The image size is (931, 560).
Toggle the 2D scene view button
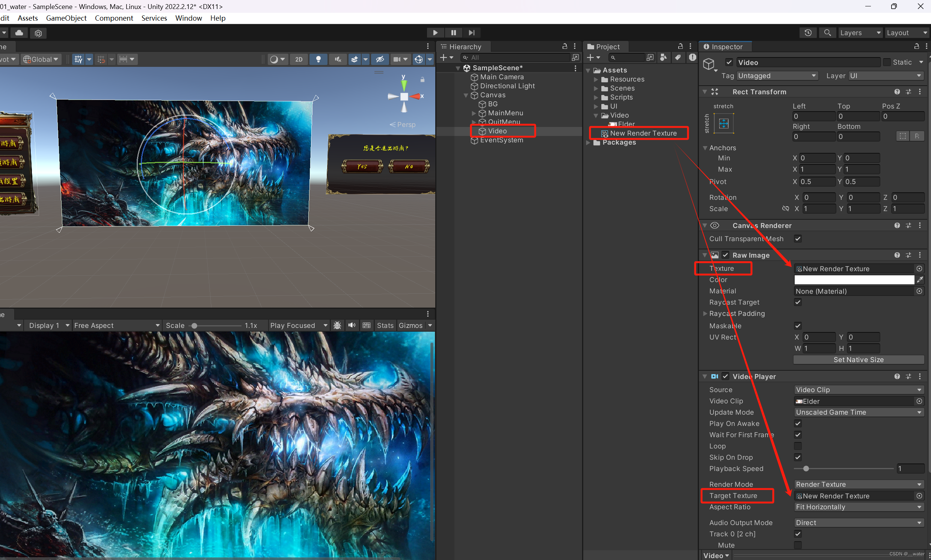299,59
